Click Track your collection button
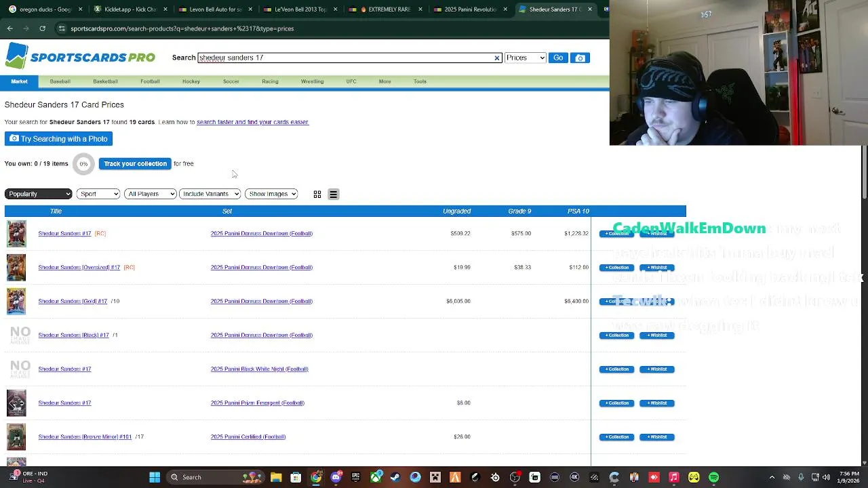The image size is (868, 488). pyautogui.click(x=135, y=163)
